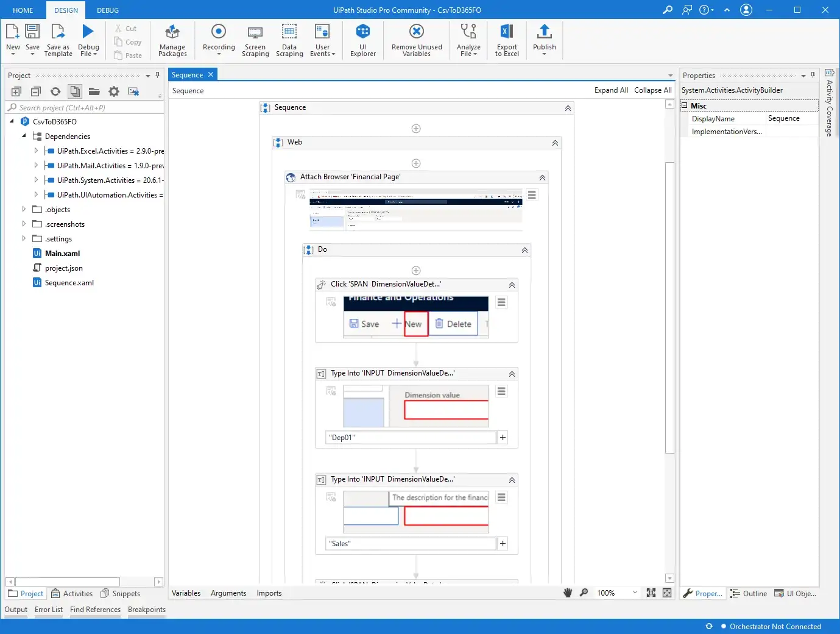The height and width of the screenshot is (634, 840).
Task: Collapse the Dependencies tree node
Action: pyautogui.click(x=24, y=136)
